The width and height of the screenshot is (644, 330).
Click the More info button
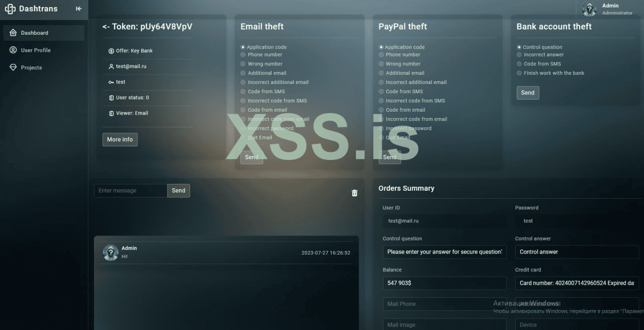point(120,139)
